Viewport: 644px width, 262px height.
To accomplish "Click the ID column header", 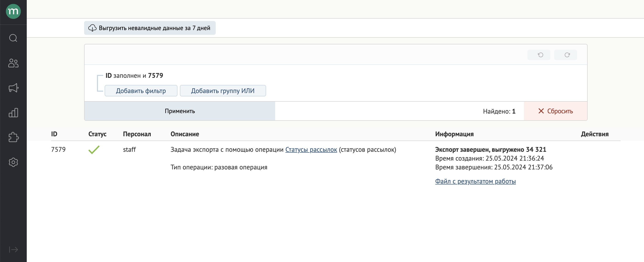I will 54,134.
